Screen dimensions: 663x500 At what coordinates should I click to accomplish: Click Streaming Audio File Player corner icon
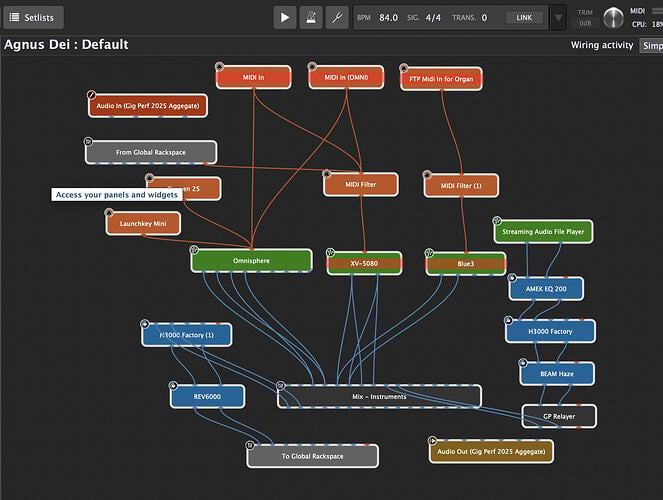coord(497,221)
